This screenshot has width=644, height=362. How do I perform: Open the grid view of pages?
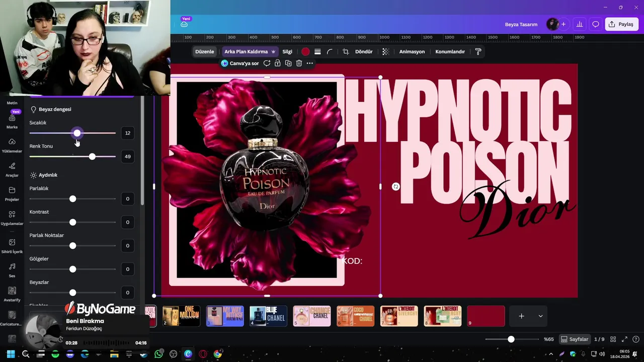click(614, 339)
